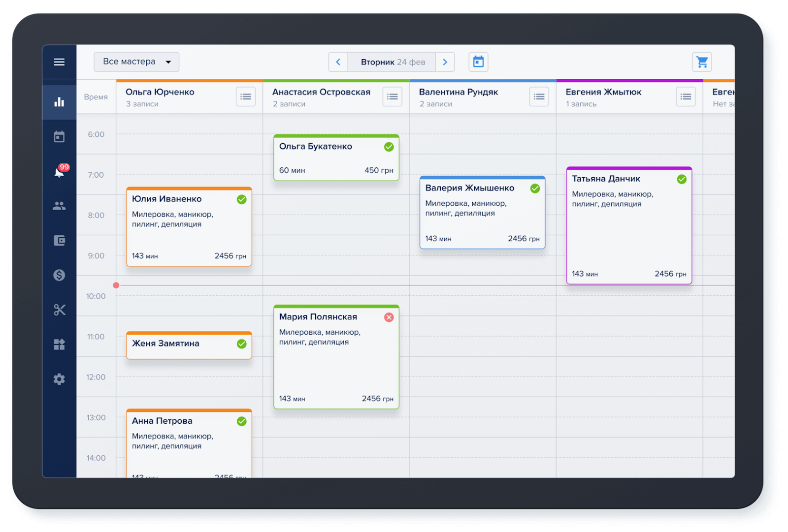Click the red current-time marker dot
This screenshot has width=788, height=532.
[x=116, y=285]
